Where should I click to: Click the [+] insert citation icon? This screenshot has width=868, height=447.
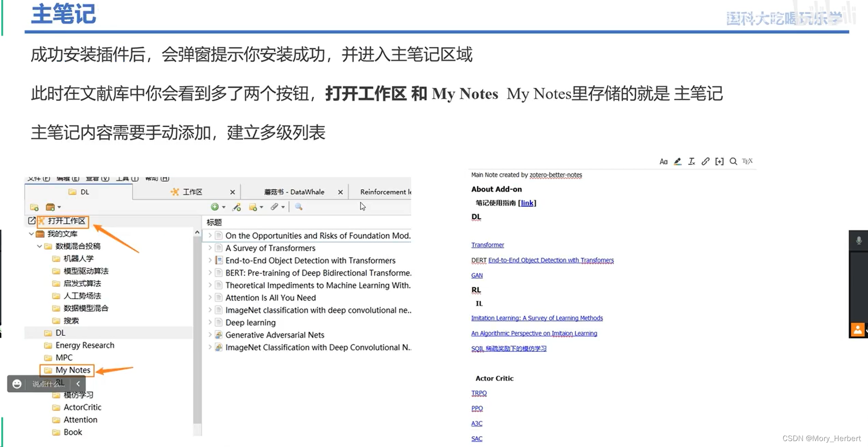point(719,161)
